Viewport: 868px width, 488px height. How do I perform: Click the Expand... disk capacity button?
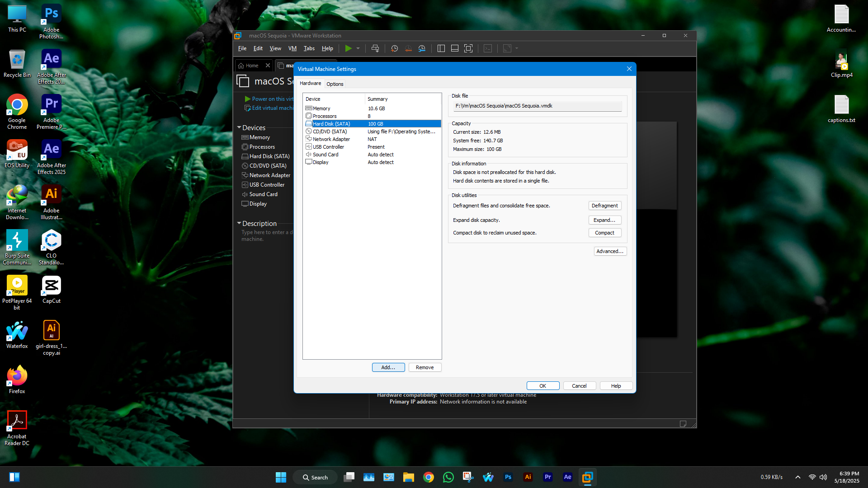point(604,220)
